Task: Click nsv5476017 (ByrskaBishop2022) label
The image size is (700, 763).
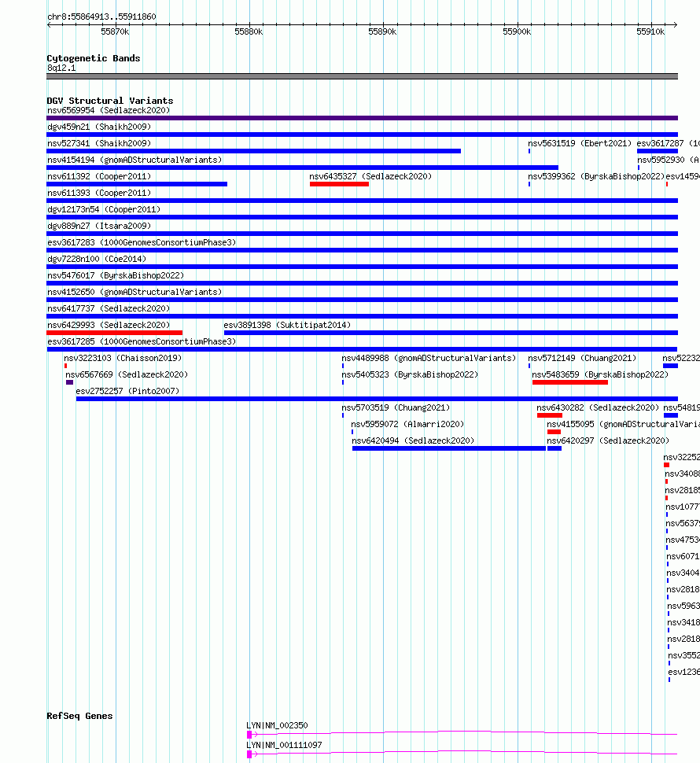Action: point(116,276)
